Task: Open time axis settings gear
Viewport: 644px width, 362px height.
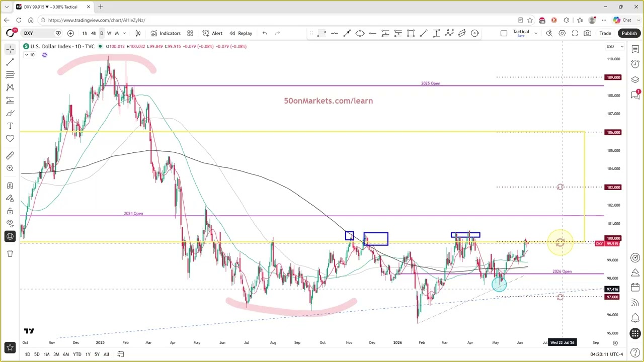Action: click(615, 343)
